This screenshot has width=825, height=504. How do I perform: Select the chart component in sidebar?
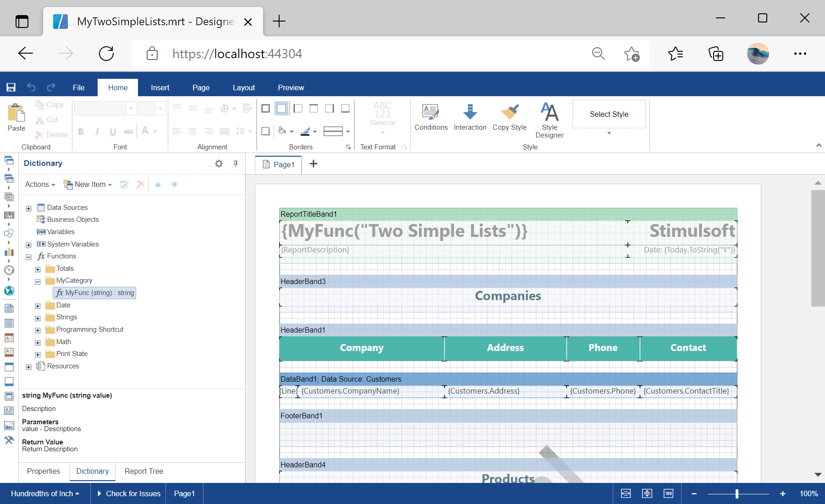click(x=9, y=252)
